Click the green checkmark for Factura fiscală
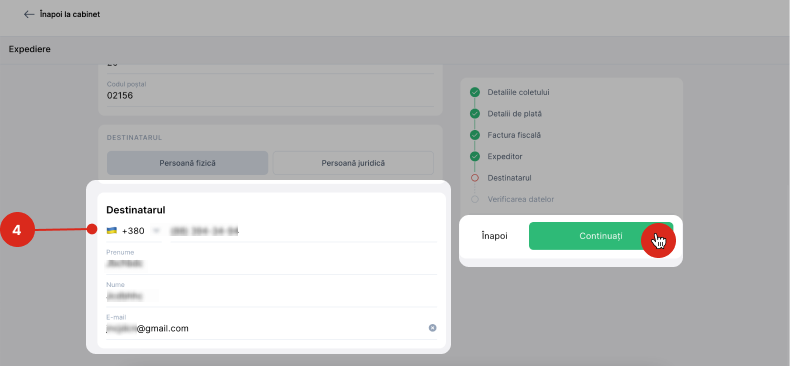 point(475,135)
